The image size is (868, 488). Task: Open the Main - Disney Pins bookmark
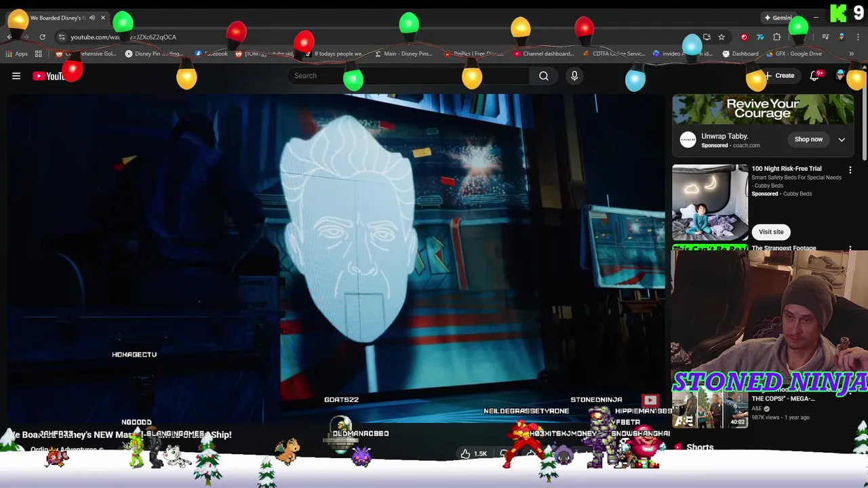pyautogui.click(x=403, y=54)
